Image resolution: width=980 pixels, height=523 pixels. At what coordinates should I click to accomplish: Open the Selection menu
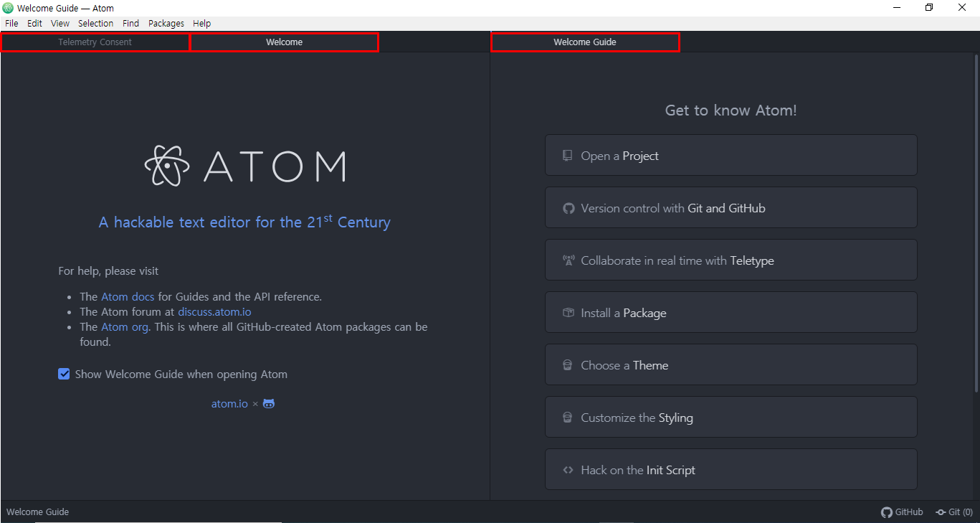click(x=96, y=24)
